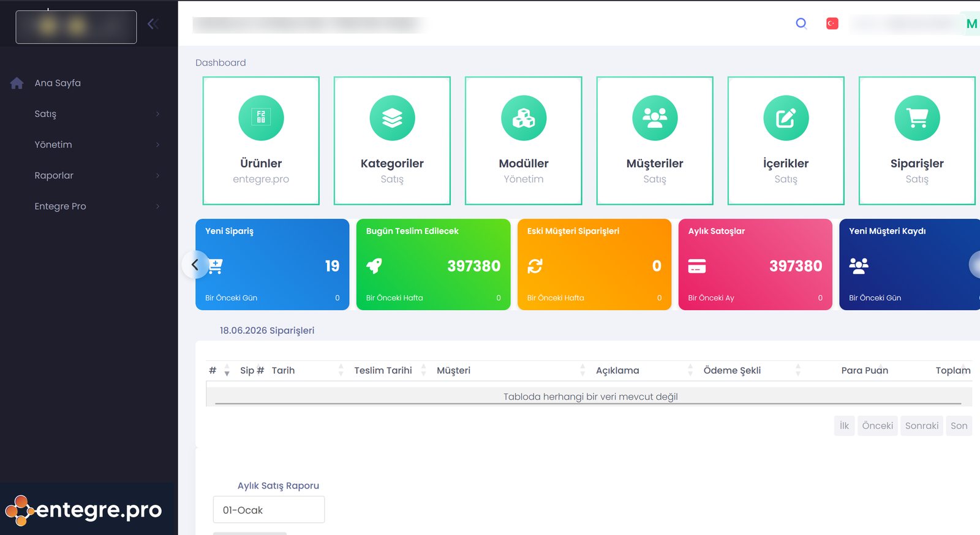Open the 01-Ocak month dropdown

269,510
